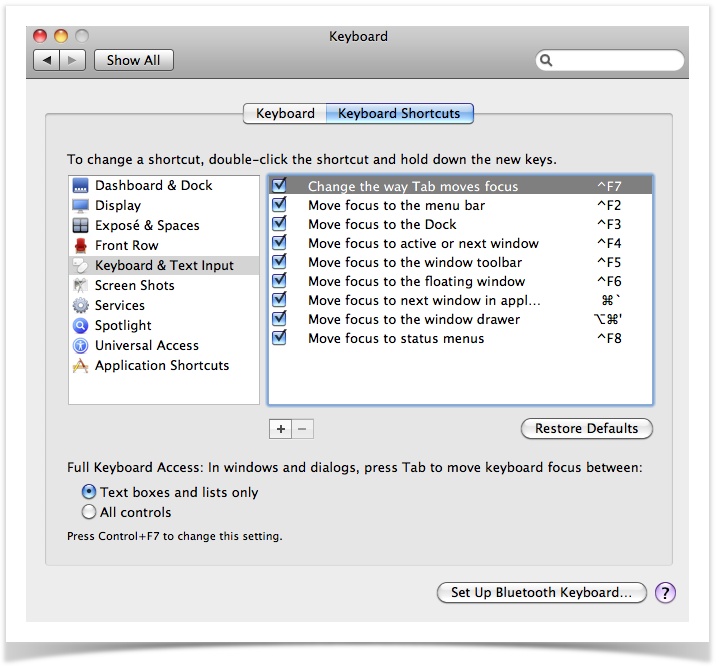Click Set Up Bluetooth Keyboard button

[x=541, y=593]
